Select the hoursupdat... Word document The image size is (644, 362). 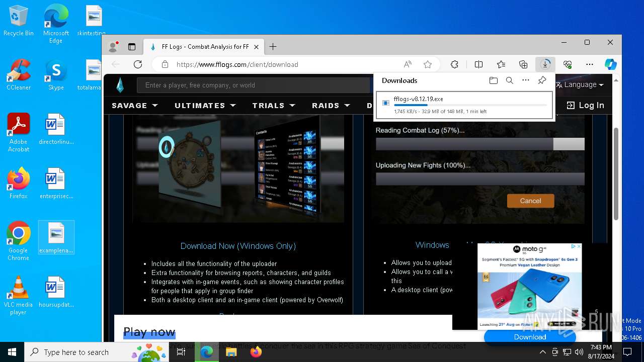pos(56,292)
